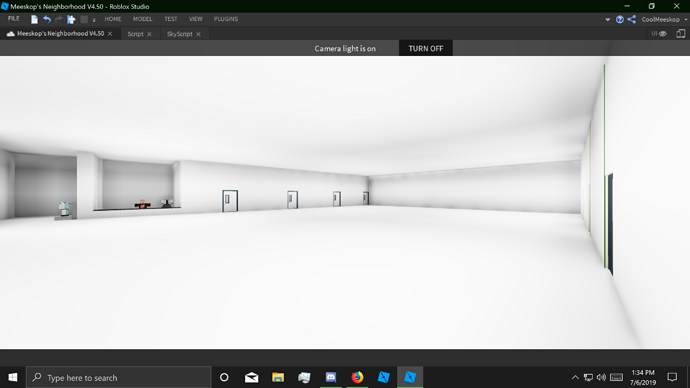Open File Explorer from taskbar
The width and height of the screenshot is (690, 388).
coord(278,377)
